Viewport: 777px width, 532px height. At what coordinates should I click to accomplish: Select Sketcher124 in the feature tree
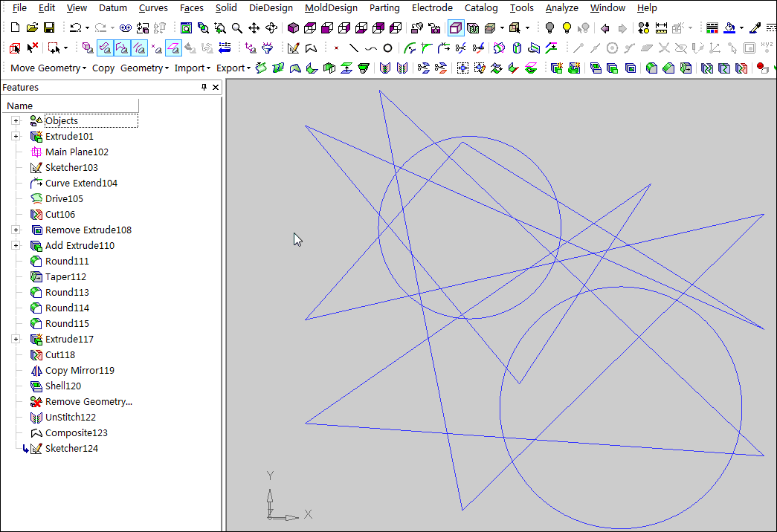coord(71,449)
